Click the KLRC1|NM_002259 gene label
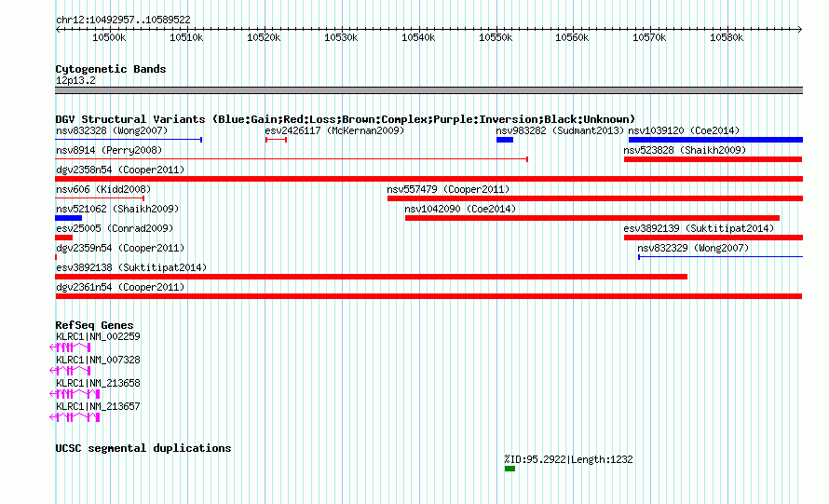Image resolution: width=829 pixels, height=504 pixels. 98,336
